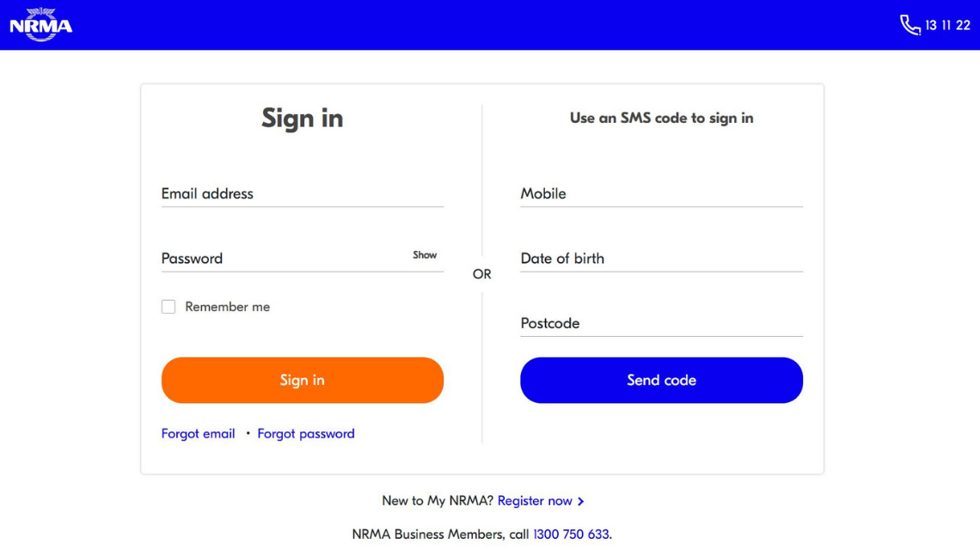This screenshot has height=550, width=980.
Task: Call the 1300 750 633 business members number
Action: pyautogui.click(x=571, y=534)
